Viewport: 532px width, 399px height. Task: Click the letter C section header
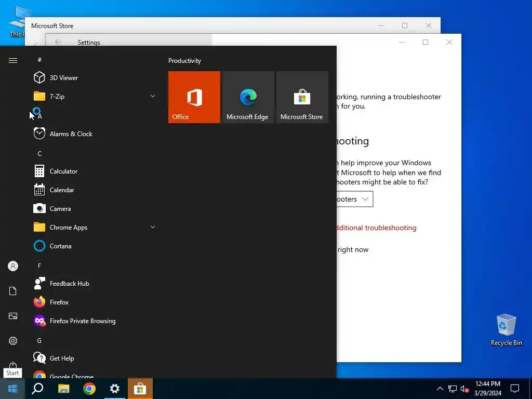click(x=39, y=154)
